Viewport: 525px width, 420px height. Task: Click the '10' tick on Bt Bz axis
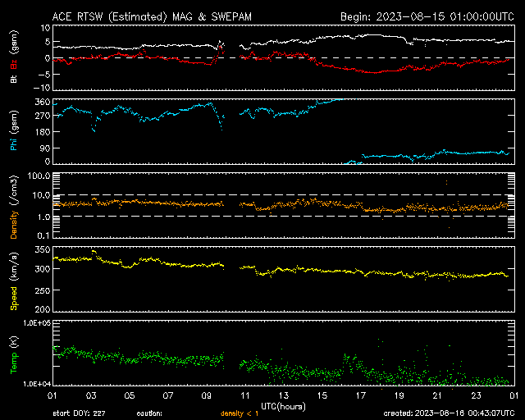point(45,28)
